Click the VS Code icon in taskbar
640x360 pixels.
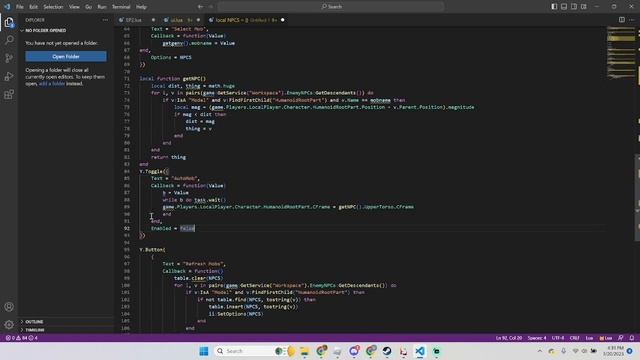[x=420, y=351]
